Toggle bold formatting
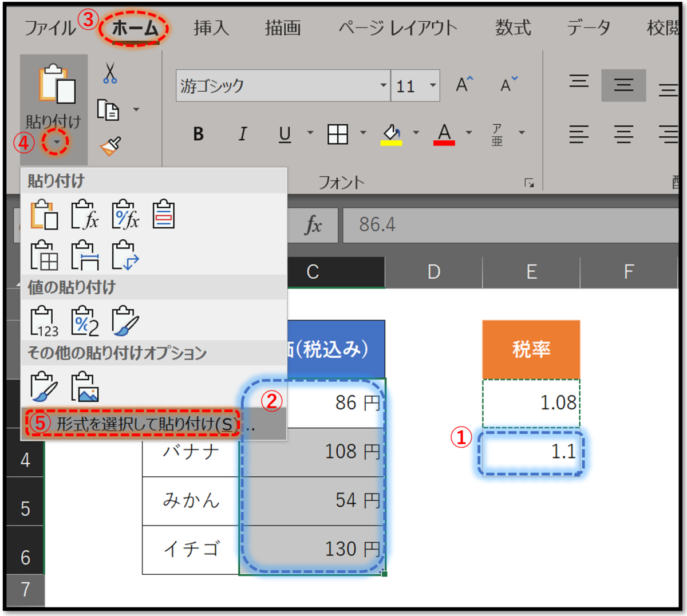Image resolution: width=687 pixels, height=616 pixels. coord(198,135)
